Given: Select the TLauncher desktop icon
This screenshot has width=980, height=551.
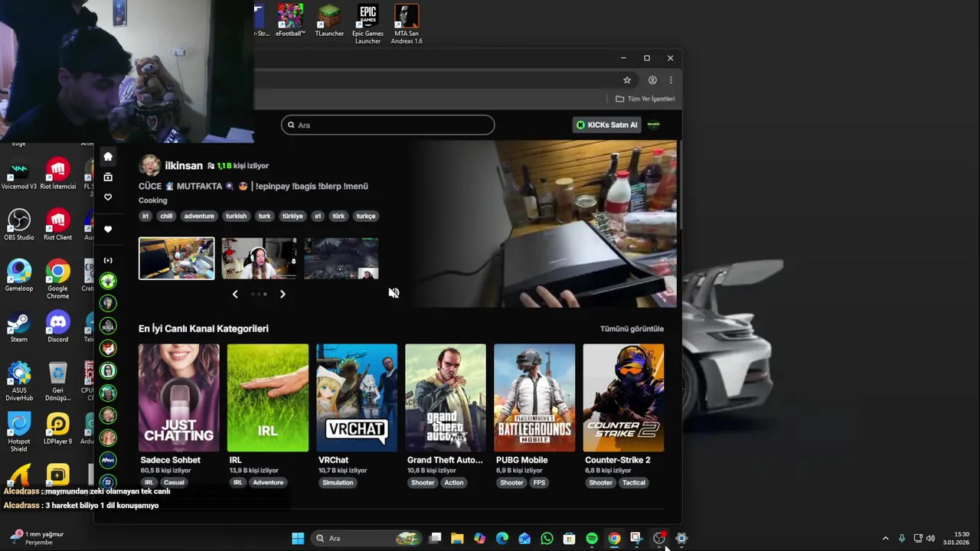Looking at the screenshot, I should 329,21.
